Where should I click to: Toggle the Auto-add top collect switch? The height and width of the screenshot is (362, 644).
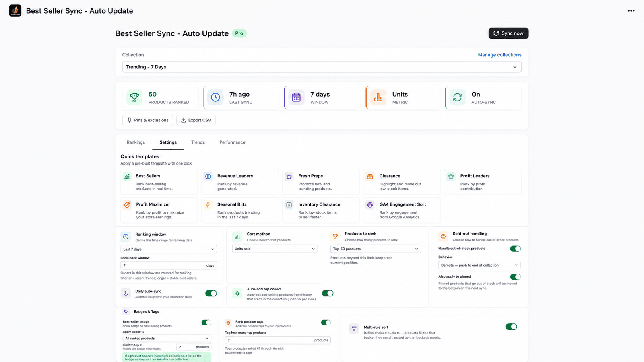(x=328, y=293)
